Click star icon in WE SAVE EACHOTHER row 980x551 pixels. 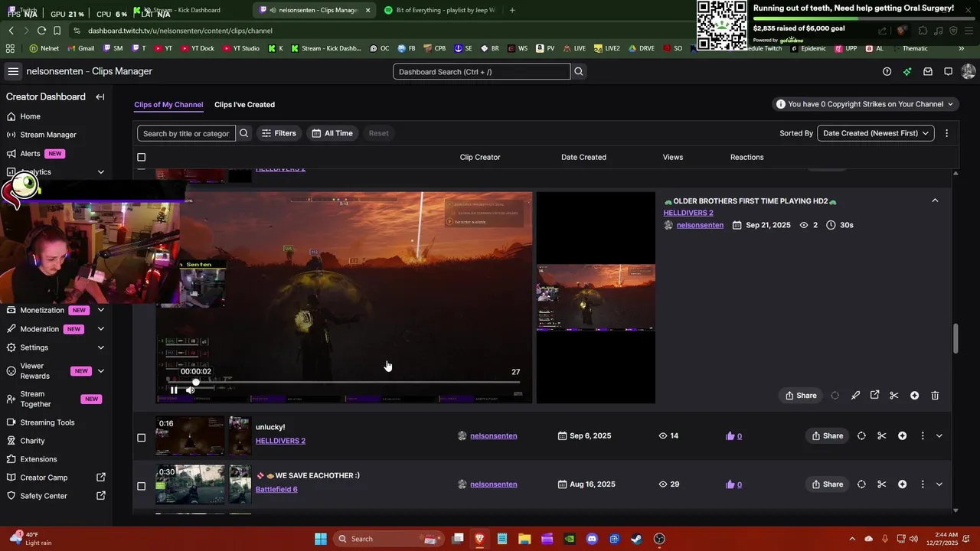tap(902, 484)
